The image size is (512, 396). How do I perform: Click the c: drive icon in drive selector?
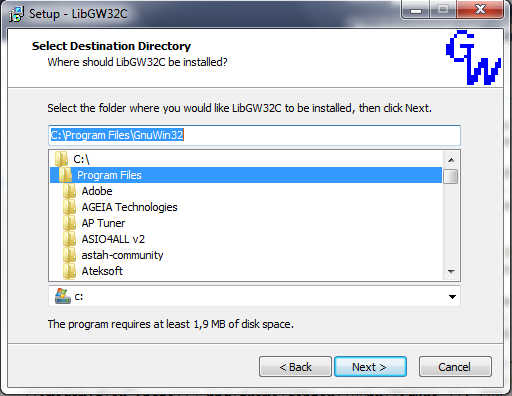pyautogui.click(x=63, y=296)
